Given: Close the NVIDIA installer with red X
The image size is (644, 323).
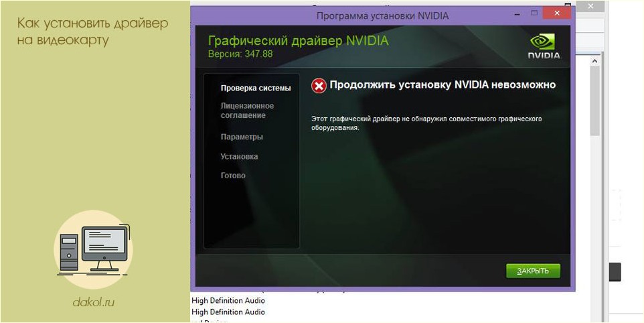Looking at the screenshot, I should (556, 13).
